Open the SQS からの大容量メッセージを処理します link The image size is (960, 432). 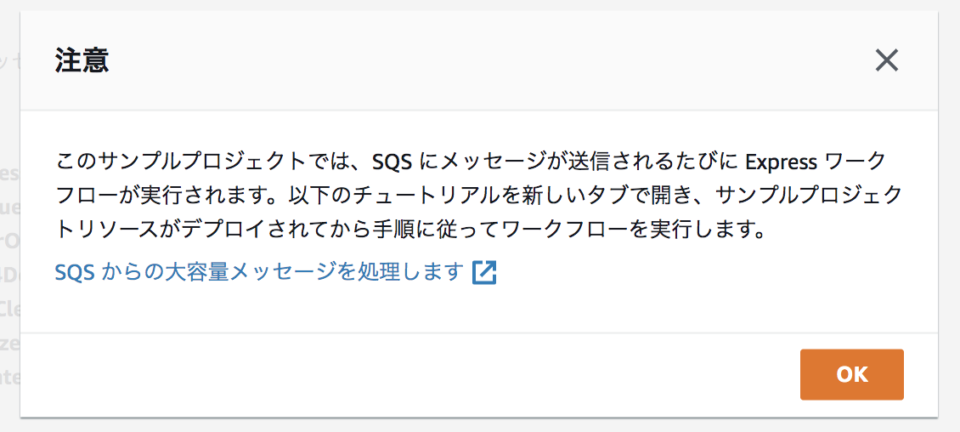pyautogui.click(x=257, y=272)
